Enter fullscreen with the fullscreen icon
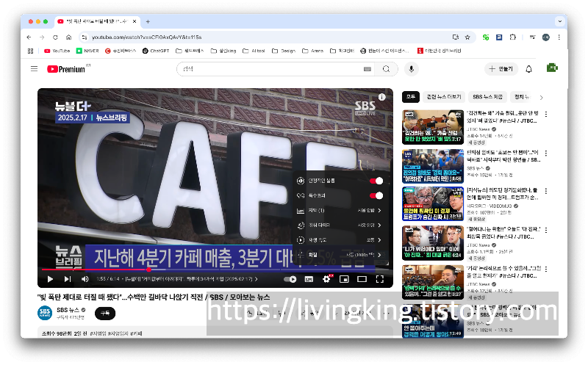This screenshot has width=588, height=365. click(x=379, y=279)
